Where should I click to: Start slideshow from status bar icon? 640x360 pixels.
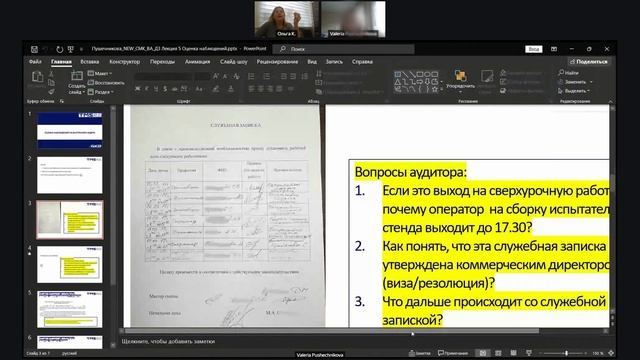(529, 353)
